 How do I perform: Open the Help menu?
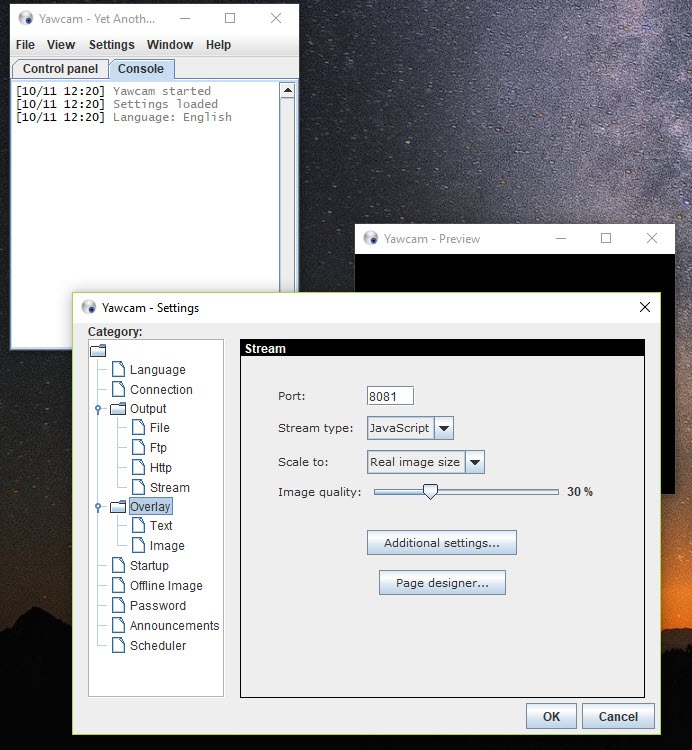(x=218, y=44)
